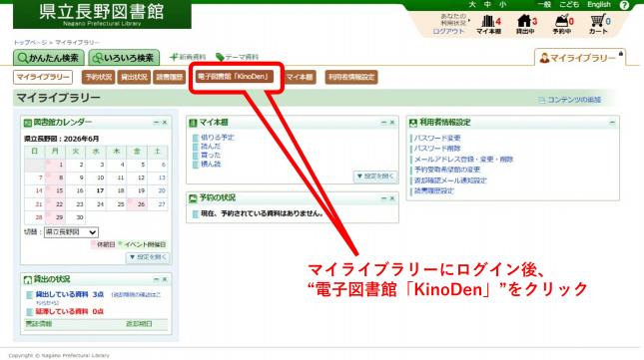Select calendar date 30
The height and width of the screenshot is (360, 644).
tap(75, 217)
